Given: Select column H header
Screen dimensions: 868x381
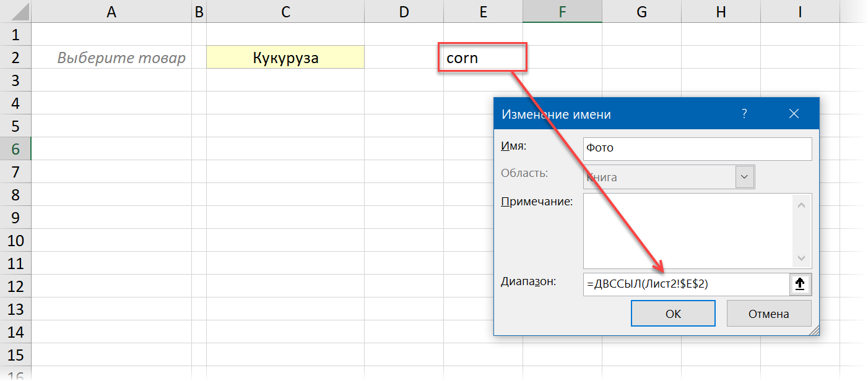Looking at the screenshot, I should (x=721, y=11).
